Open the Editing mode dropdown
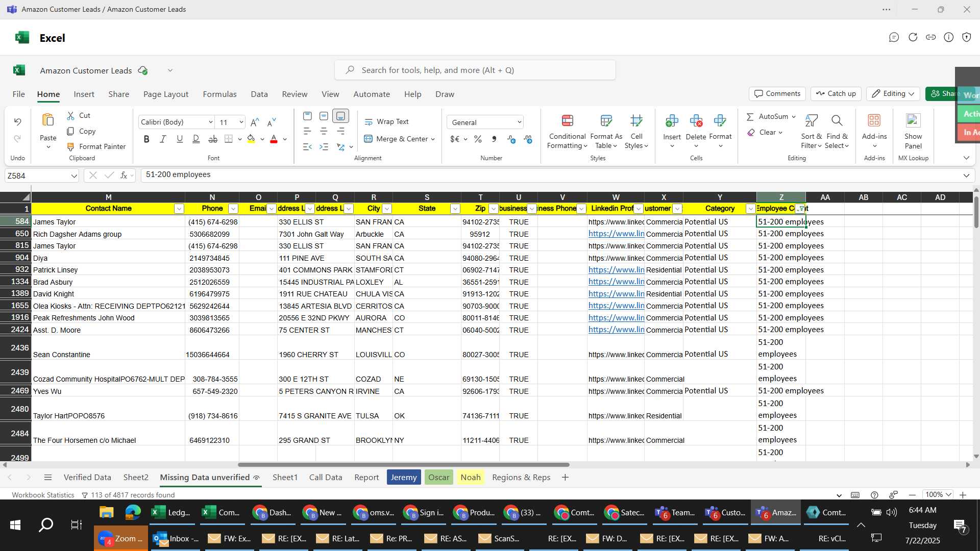 [x=893, y=94]
